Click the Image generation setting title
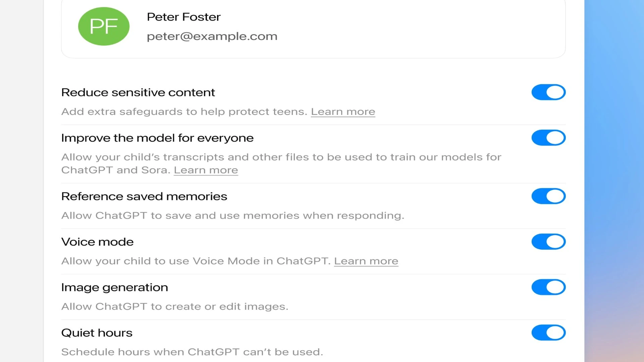Viewport: 644px width, 362px height. click(x=114, y=288)
